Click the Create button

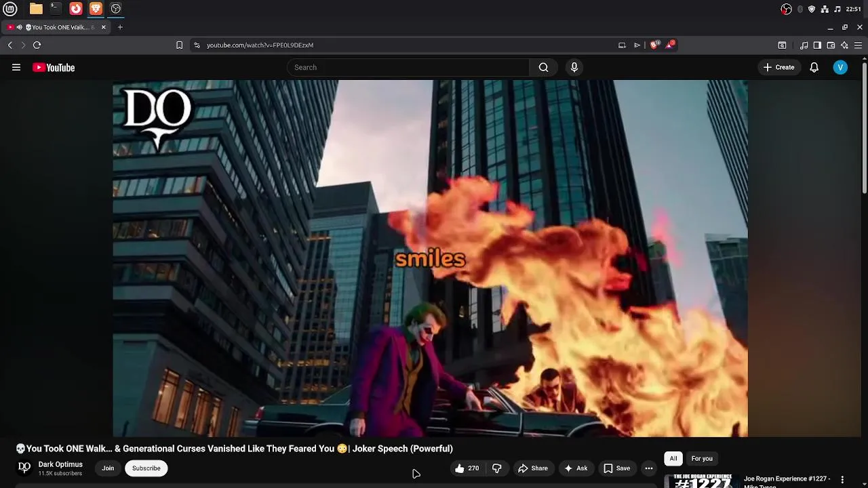(x=778, y=67)
